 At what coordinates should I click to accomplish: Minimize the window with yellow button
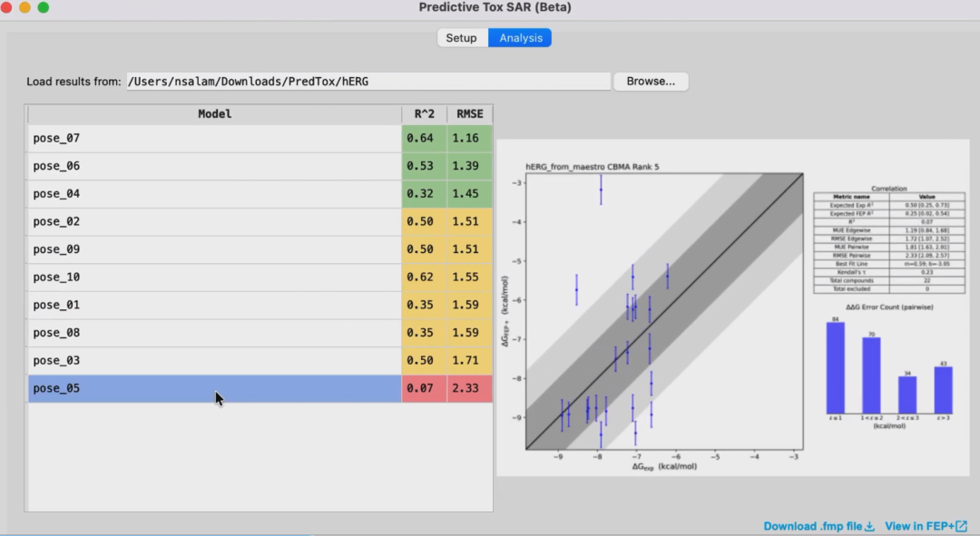coord(24,7)
